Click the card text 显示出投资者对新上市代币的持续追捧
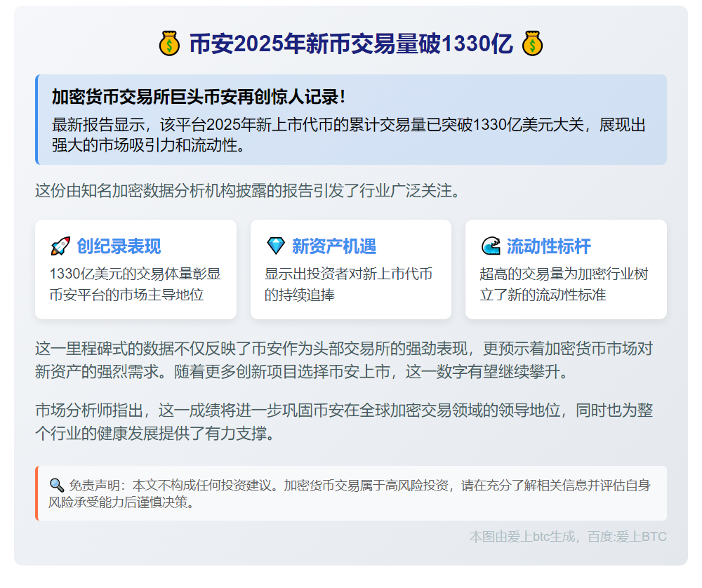 [349, 284]
